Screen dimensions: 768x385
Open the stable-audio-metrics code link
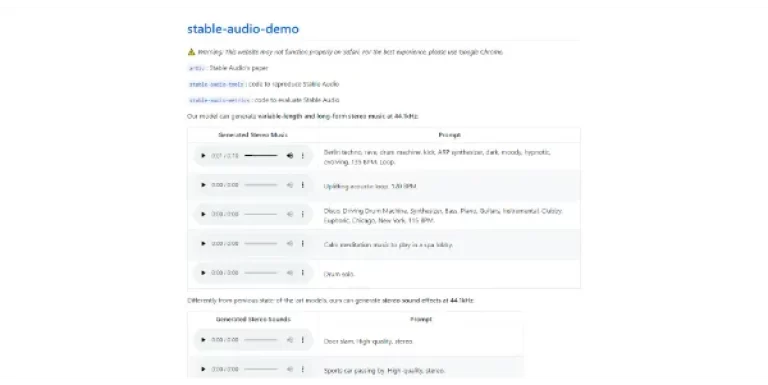[x=219, y=100]
